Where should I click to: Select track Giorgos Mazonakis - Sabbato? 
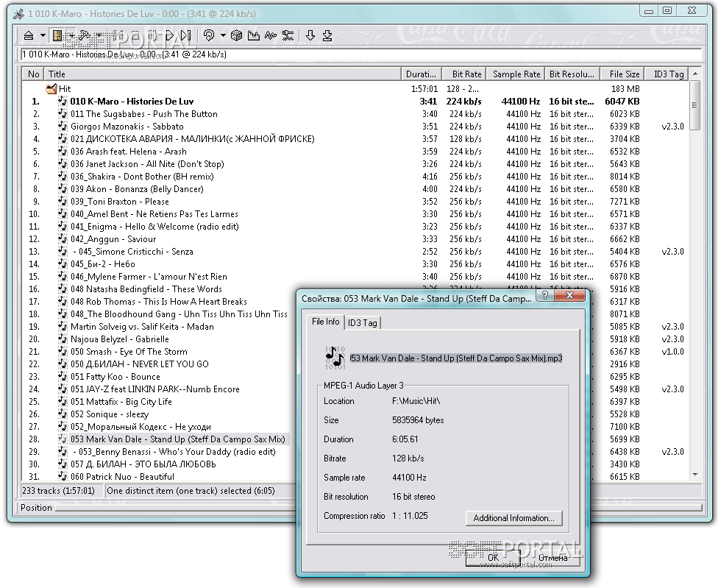coord(127,127)
